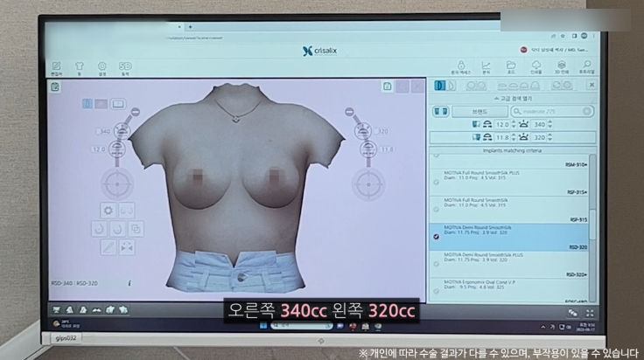
Task: Select sixth view angle icon in bottom bar
Action: [122, 309]
